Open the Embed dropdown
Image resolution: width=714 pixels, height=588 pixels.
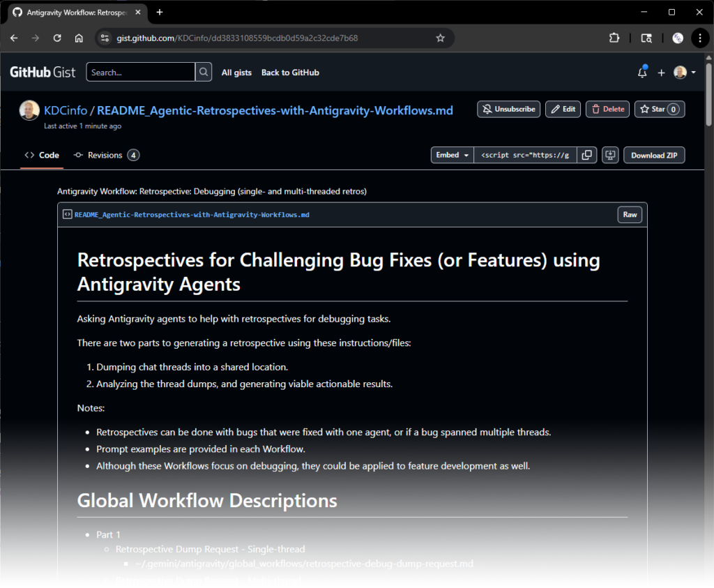pos(452,155)
